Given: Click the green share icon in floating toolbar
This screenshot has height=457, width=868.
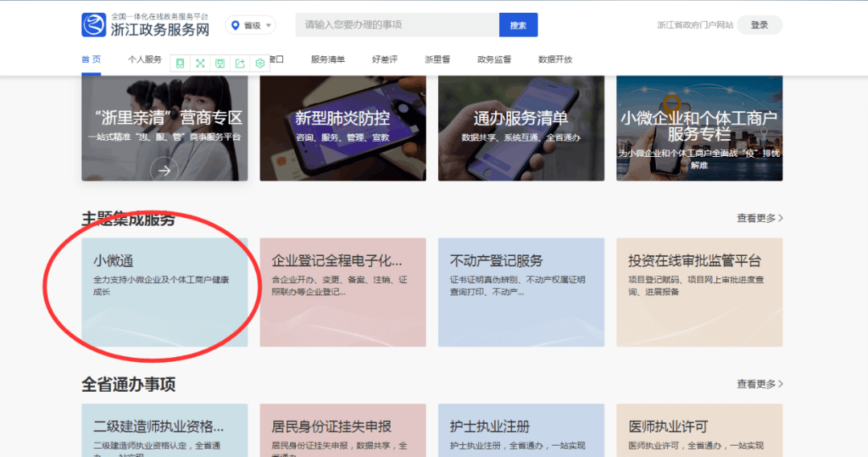Looking at the screenshot, I should point(240,63).
